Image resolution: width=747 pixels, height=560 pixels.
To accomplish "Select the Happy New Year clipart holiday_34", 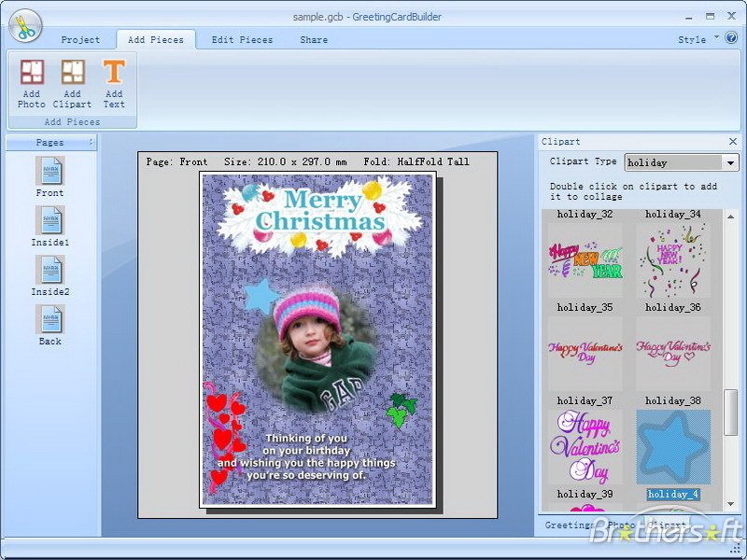I will pyautogui.click(x=585, y=260).
